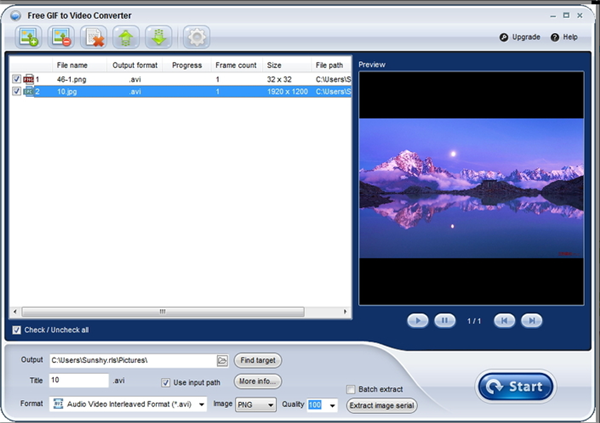Disable the Use input path checkbox
Viewport: 600px width, 423px height.
tap(166, 382)
